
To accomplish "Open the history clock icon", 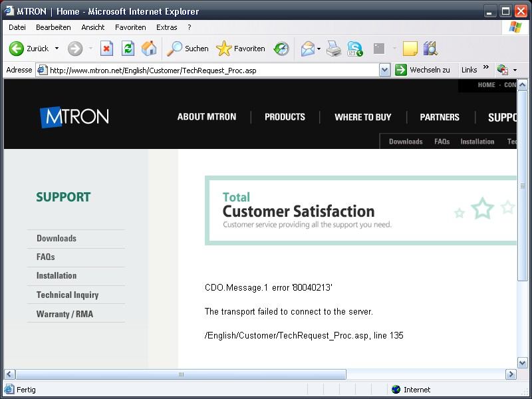I will [281, 49].
